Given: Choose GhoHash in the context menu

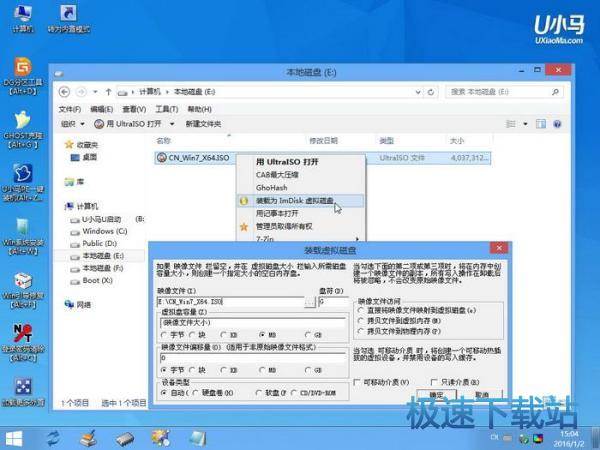Looking at the screenshot, I should click(301, 188).
